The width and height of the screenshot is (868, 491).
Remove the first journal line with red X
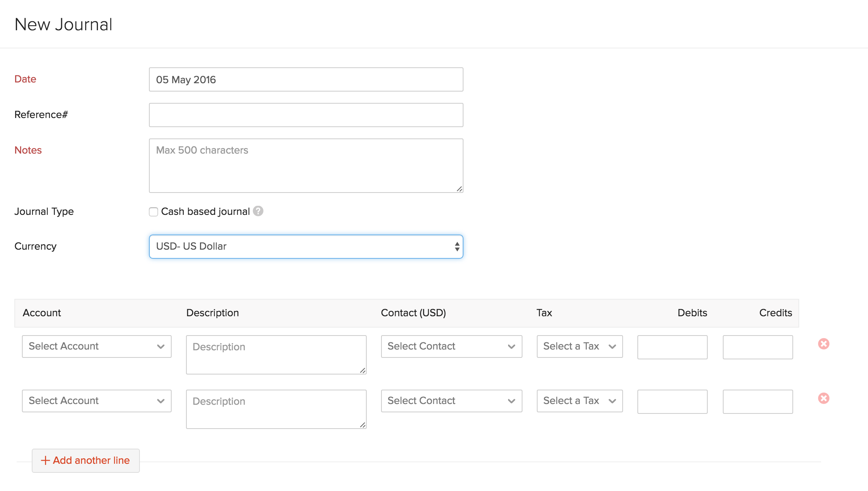(823, 344)
